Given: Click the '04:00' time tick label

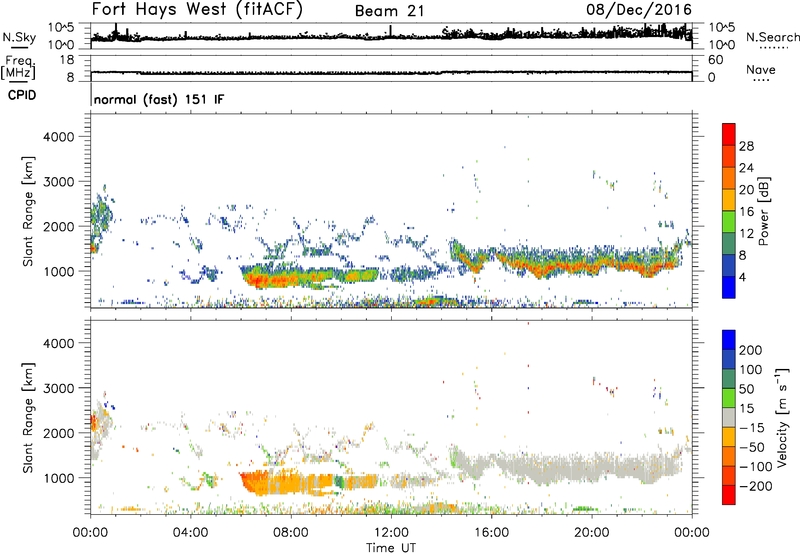Looking at the screenshot, I should (x=190, y=533).
